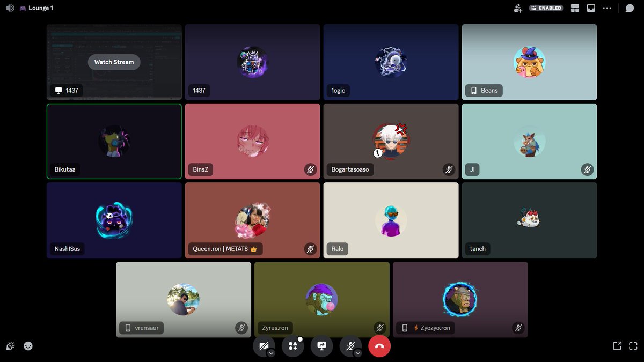Select the Zyozyo.ron name label

426,328
